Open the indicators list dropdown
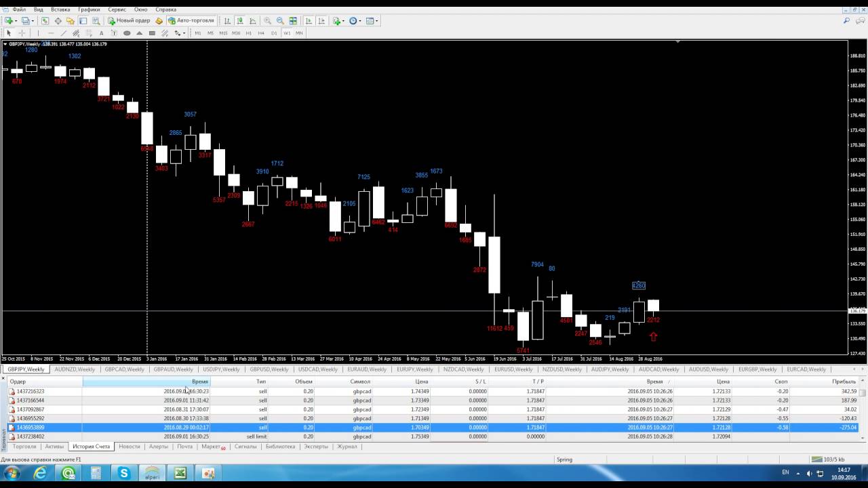This screenshot has width=868, height=488. [344, 20]
